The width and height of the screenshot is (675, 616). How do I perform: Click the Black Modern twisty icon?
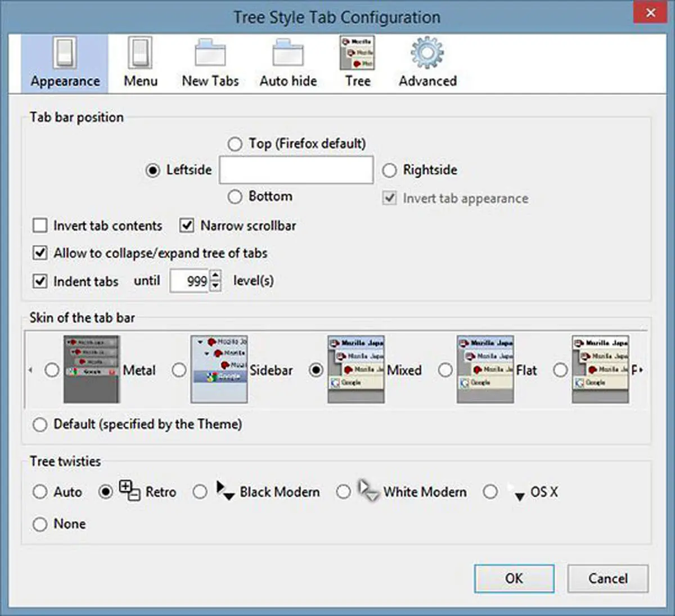point(225,491)
